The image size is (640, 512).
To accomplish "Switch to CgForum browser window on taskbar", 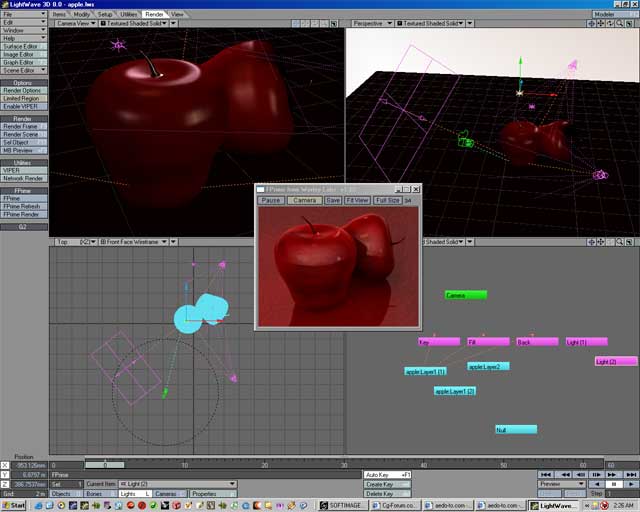I will click(394, 505).
